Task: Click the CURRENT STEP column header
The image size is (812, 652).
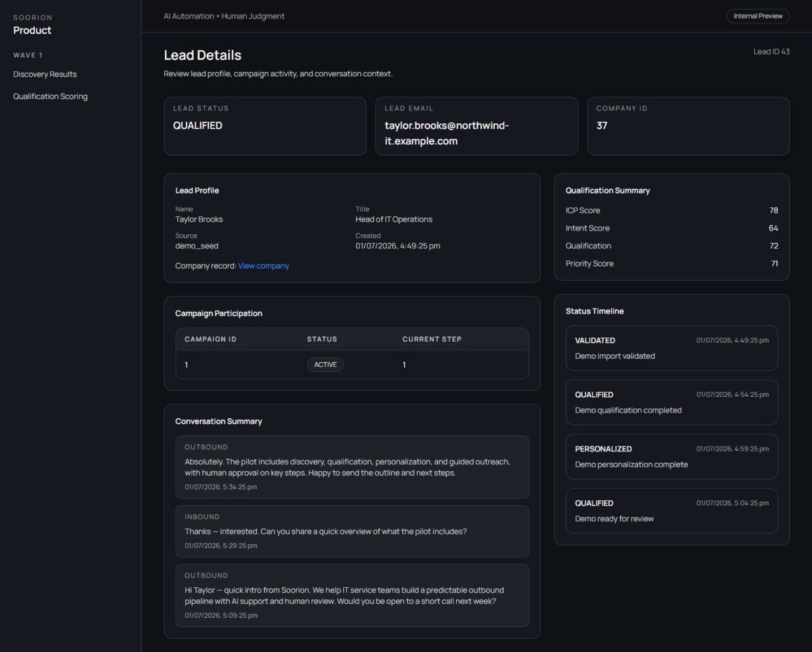Action: click(432, 339)
